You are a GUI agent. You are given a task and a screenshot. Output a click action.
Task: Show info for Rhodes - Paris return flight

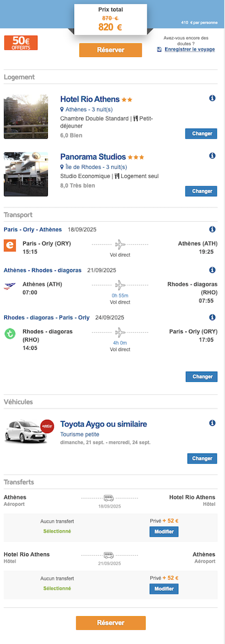tap(213, 317)
